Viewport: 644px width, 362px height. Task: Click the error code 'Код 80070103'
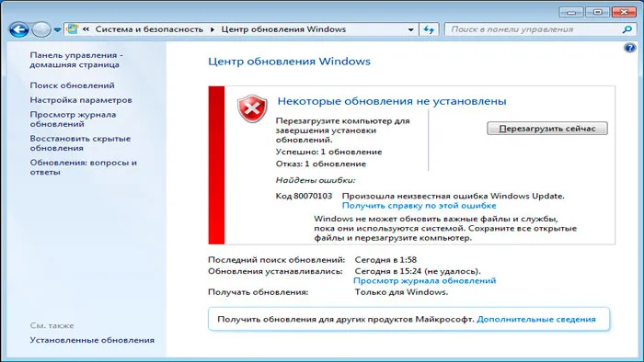304,196
